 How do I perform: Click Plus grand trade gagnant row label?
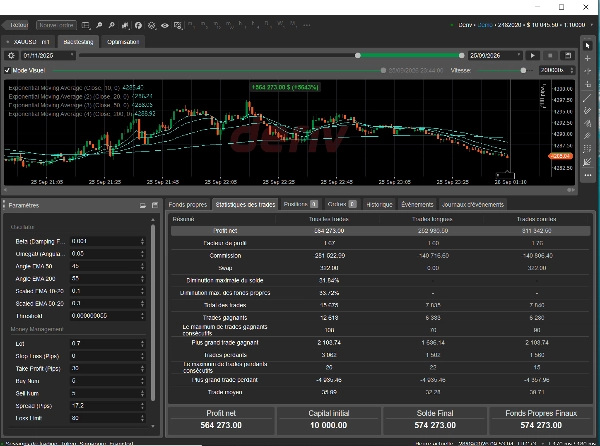[x=225, y=342]
